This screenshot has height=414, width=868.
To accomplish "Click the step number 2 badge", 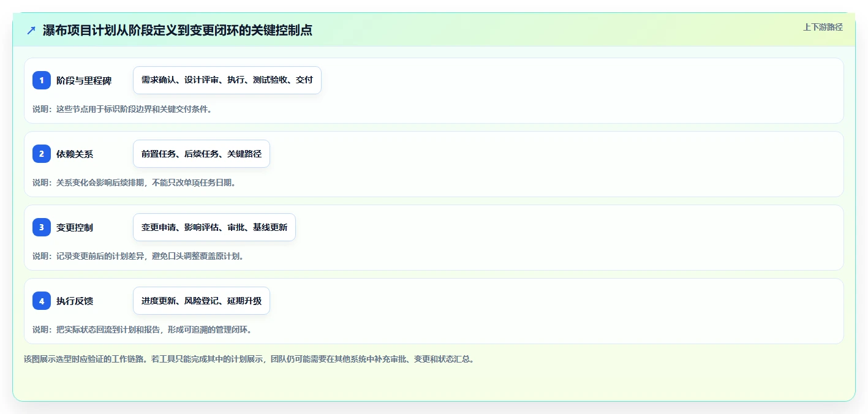I will (42, 154).
